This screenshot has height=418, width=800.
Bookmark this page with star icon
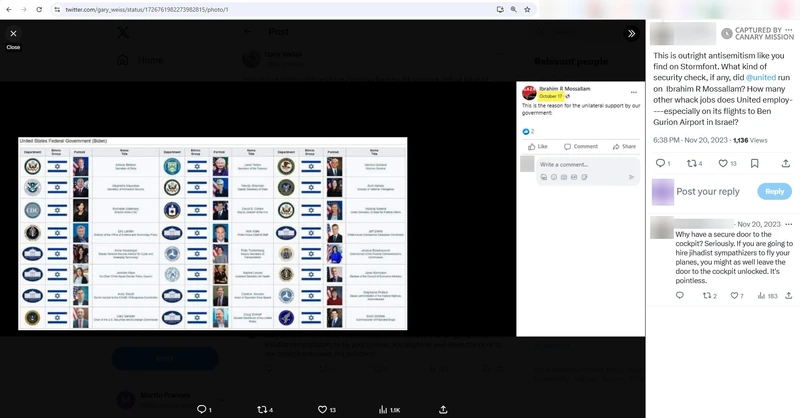(x=527, y=9)
